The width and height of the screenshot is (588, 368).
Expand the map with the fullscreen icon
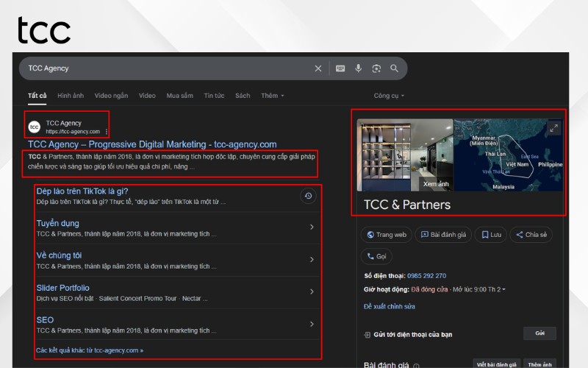(554, 127)
